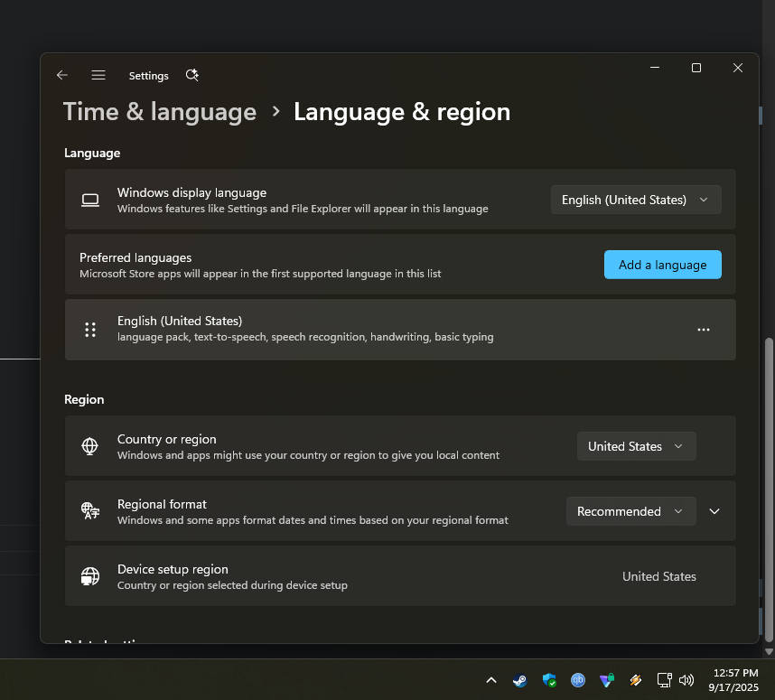Open Steam from the system tray

(520, 681)
